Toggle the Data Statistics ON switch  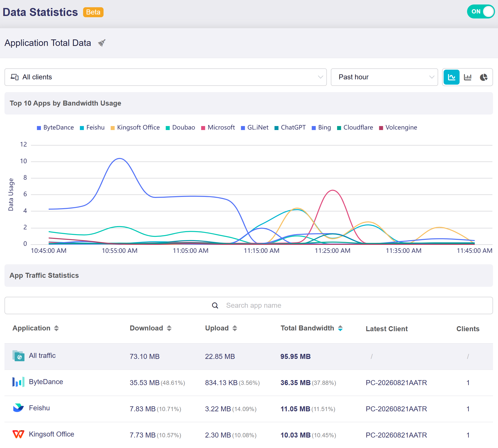481,11
